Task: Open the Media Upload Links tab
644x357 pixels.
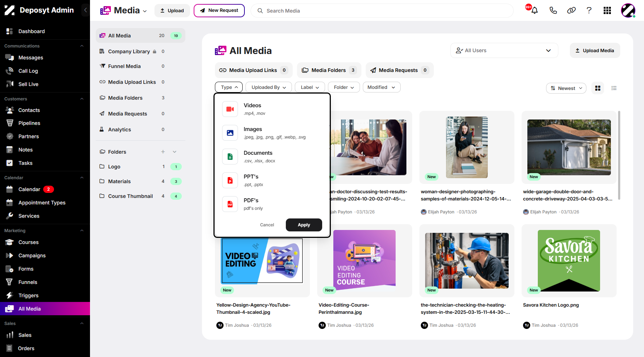Action: [x=253, y=70]
